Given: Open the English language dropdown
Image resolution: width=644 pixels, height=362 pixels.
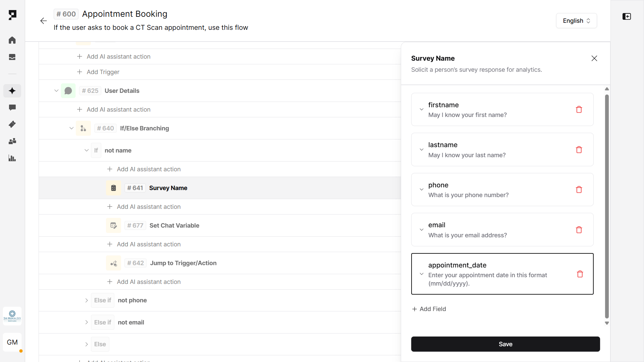Looking at the screenshot, I should pyautogui.click(x=576, y=21).
